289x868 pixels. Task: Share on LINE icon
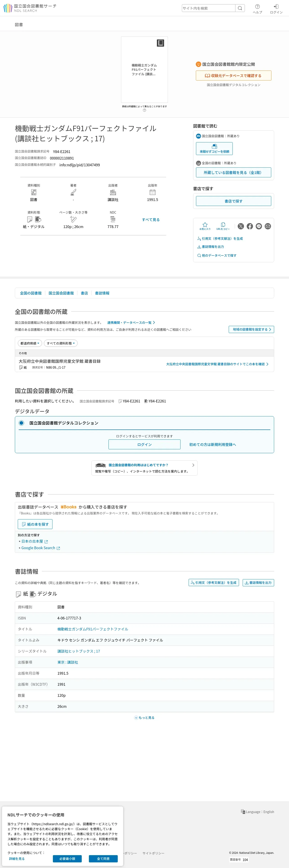click(x=259, y=226)
